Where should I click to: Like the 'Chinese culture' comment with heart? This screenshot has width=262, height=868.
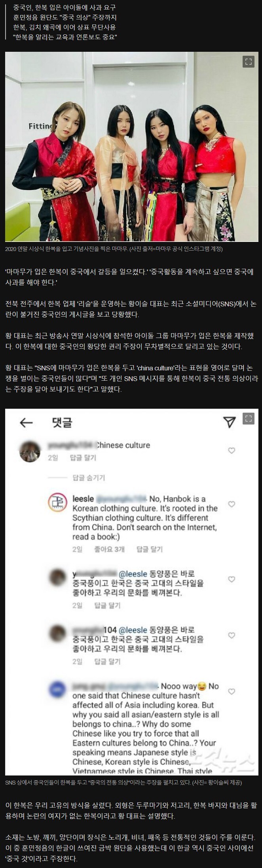coord(232,450)
